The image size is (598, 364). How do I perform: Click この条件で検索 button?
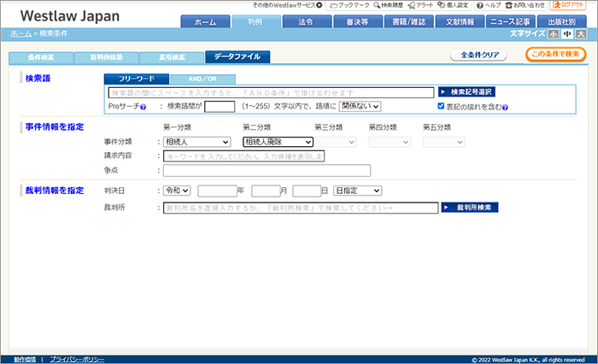(x=555, y=54)
